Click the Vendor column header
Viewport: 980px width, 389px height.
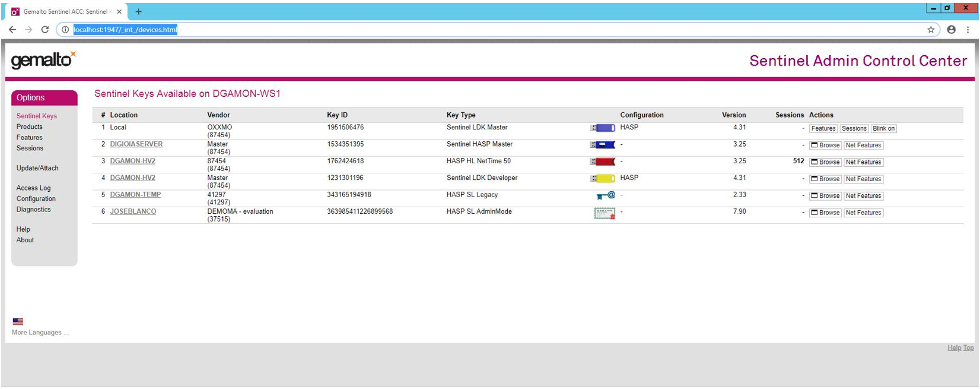click(x=218, y=115)
